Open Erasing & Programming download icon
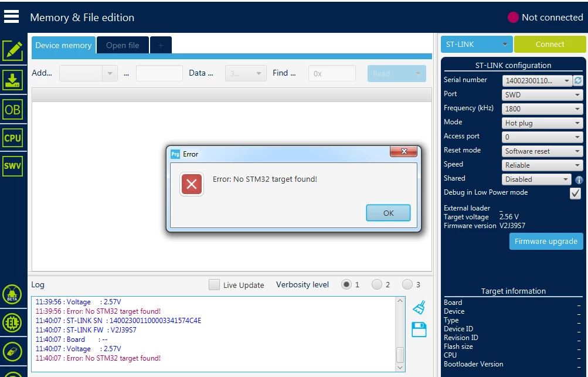 (x=13, y=80)
